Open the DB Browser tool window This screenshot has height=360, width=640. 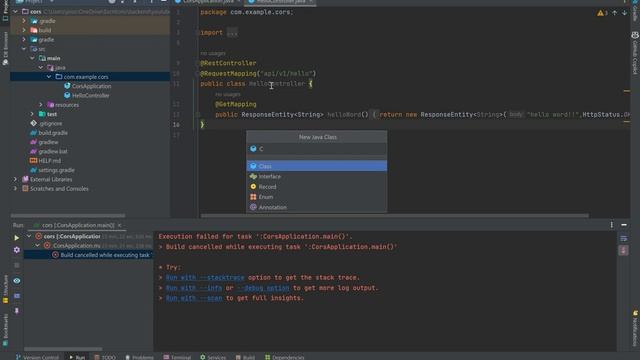5,49
